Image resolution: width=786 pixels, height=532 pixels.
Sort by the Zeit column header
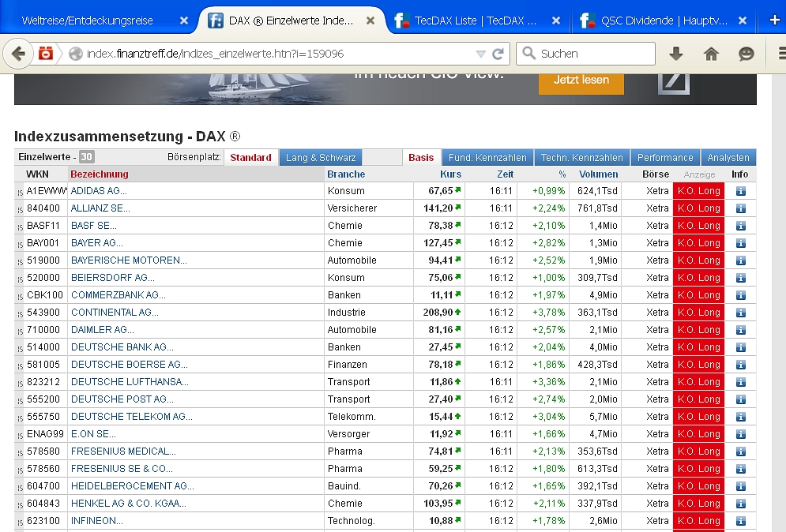point(505,174)
